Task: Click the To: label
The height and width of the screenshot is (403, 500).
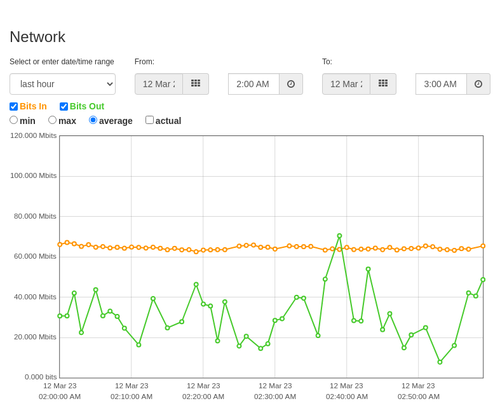Action: [x=327, y=62]
